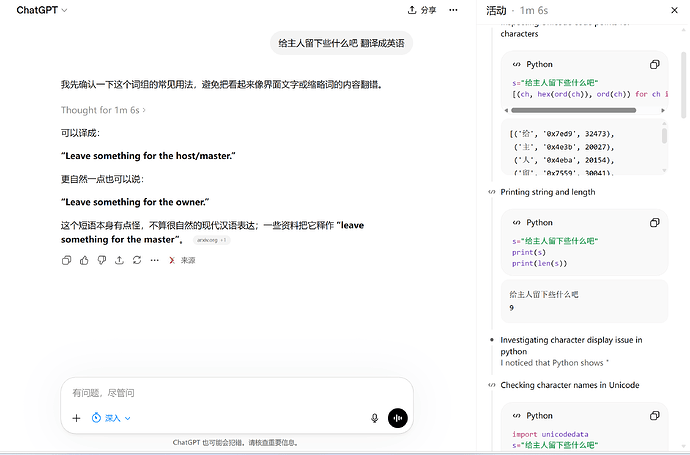Click the 活动 panel title
The width and height of the screenshot is (690, 455).
[496, 11]
